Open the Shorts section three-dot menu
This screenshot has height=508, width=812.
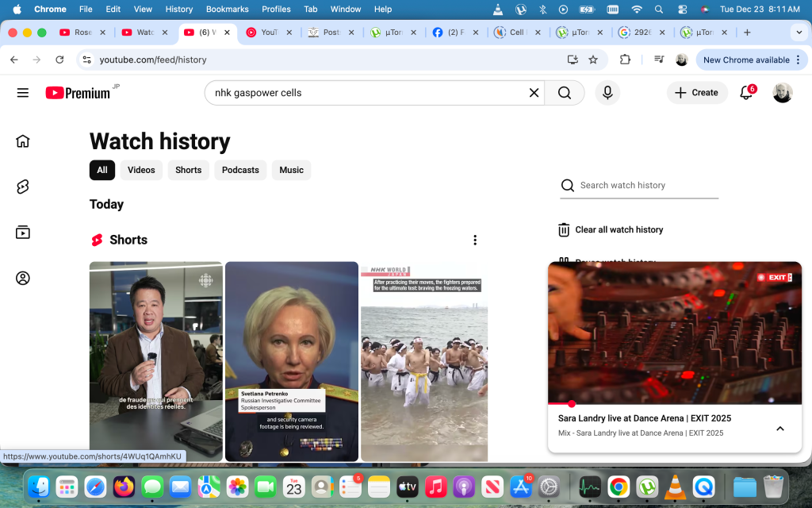(x=475, y=240)
